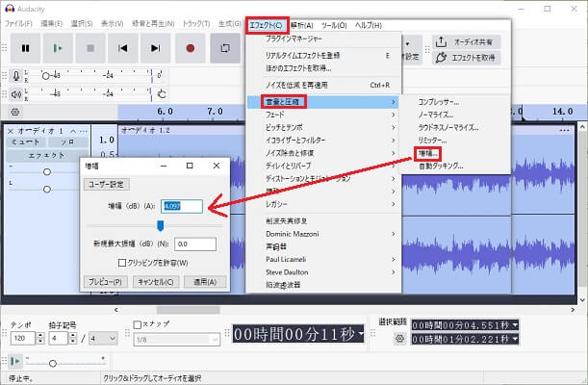Click the Stop button in transport toolbar
Screen dimensions: 588x385
90,48
